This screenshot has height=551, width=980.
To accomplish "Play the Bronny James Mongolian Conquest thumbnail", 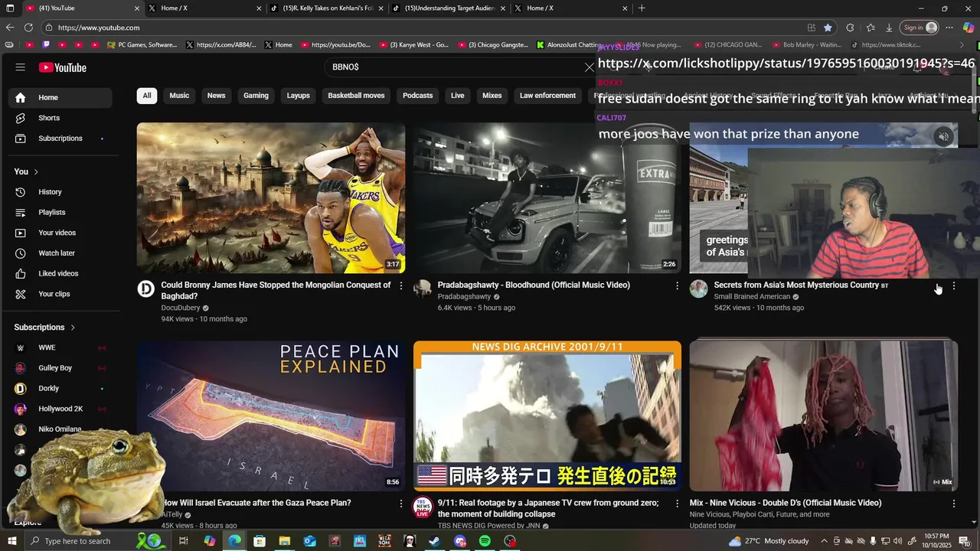I will pyautogui.click(x=271, y=198).
